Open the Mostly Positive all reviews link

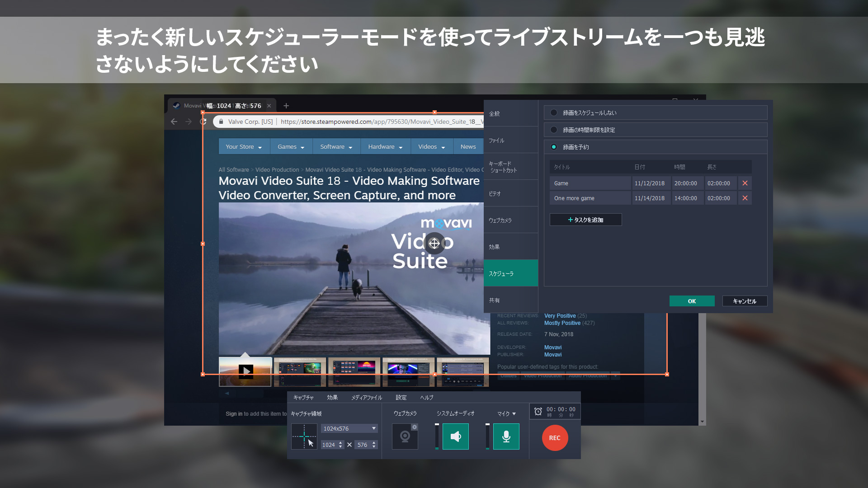[x=562, y=323]
